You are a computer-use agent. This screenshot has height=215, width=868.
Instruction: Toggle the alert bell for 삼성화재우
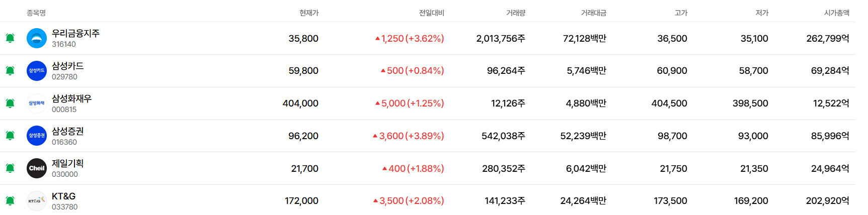click(x=10, y=103)
